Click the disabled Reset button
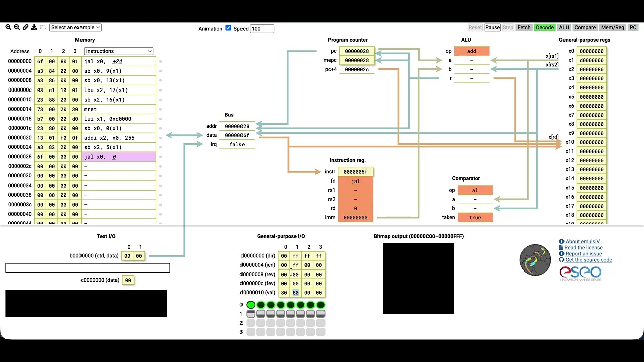The image size is (644, 362). coord(475,28)
